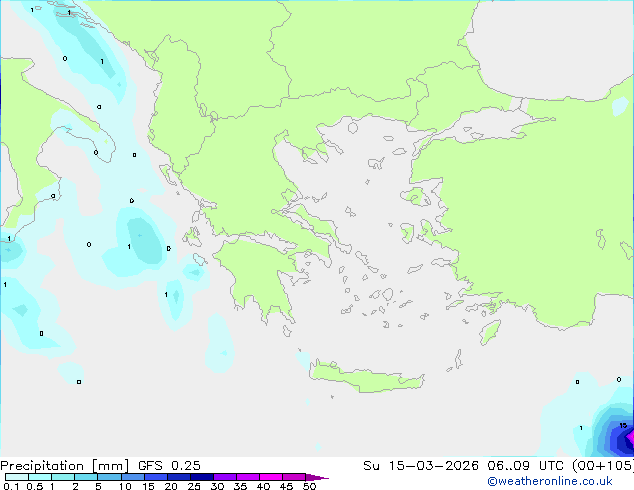
Task: Pick the legend swatch between 35 and 40
Action: (247, 477)
